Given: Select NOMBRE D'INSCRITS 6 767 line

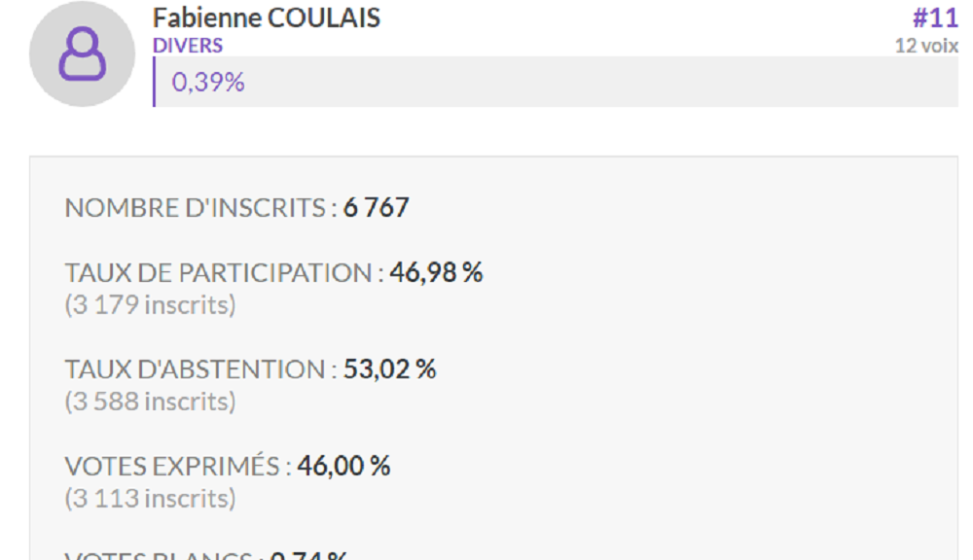Looking at the screenshot, I should click(236, 208).
